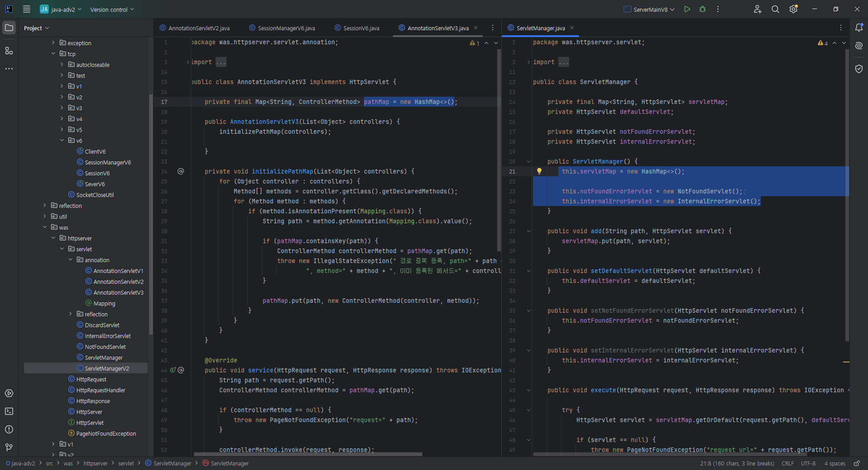Image resolution: width=868 pixels, height=470 pixels.
Task: Open the AI Assistant spiral icon
Action: click(x=859, y=46)
